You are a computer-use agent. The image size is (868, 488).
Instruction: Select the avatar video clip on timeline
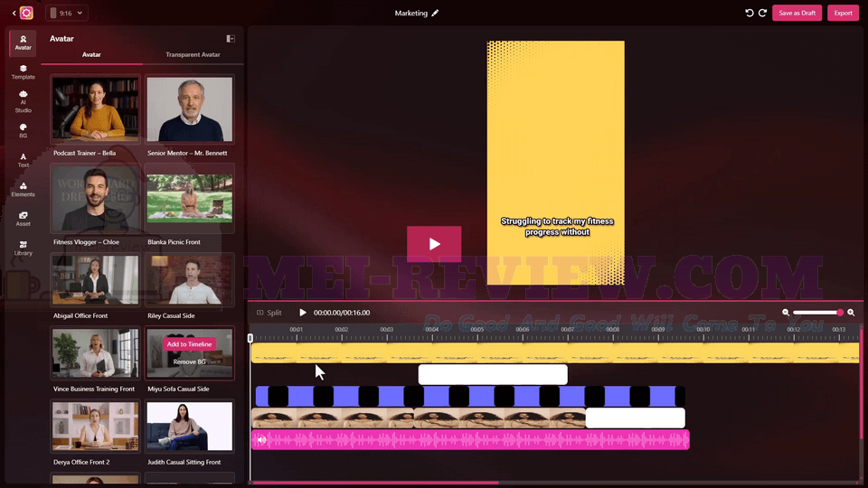[x=419, y=418]
